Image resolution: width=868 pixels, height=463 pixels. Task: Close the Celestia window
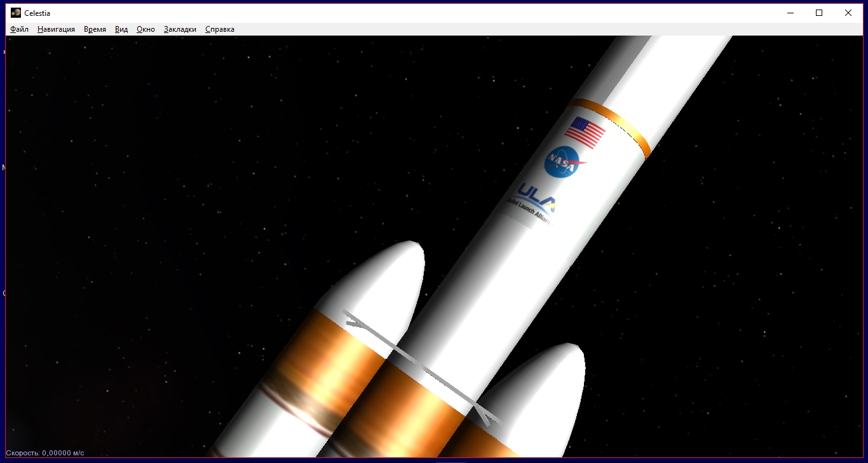pos(848,13)
